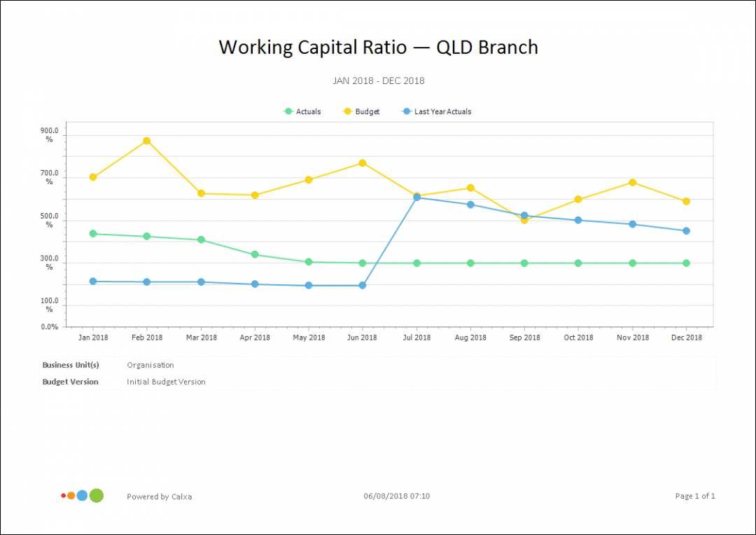Click the Actuals legend marker

[x=288, y=111]
